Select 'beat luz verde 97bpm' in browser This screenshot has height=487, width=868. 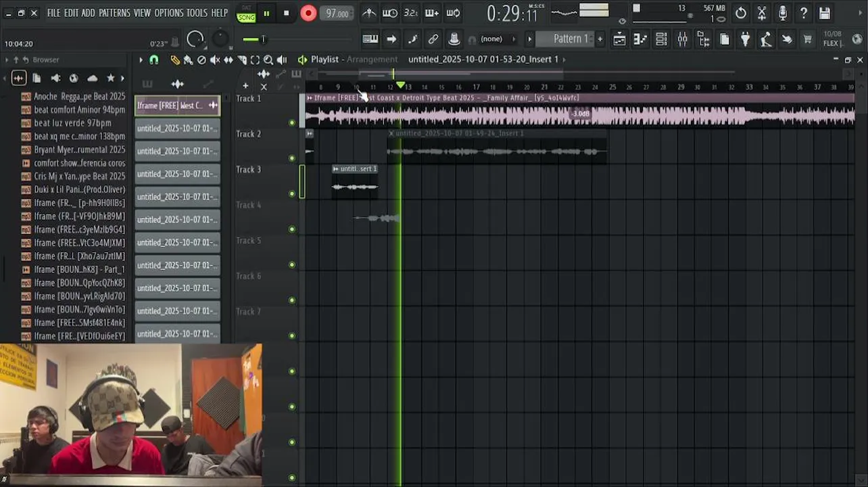click(72, 123)
